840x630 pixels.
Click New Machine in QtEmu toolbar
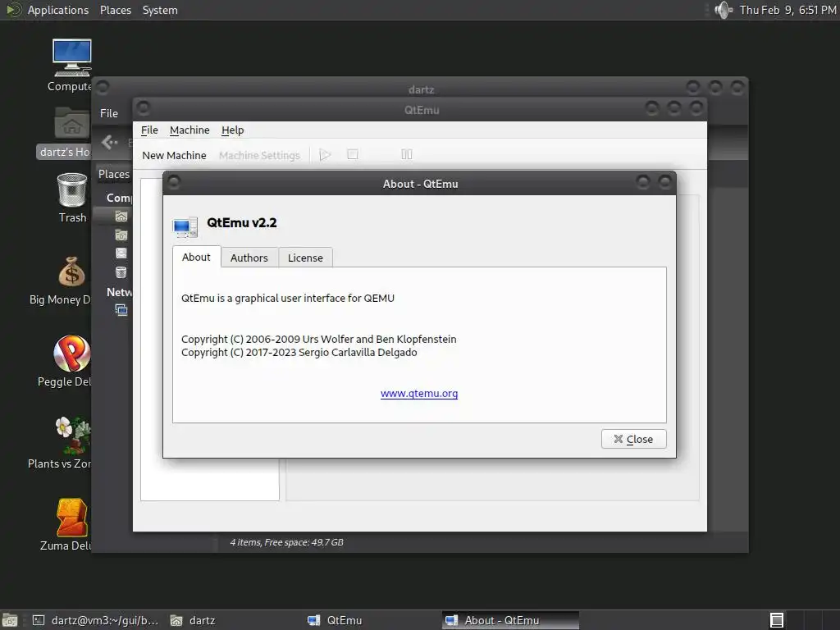pos(174,155)
